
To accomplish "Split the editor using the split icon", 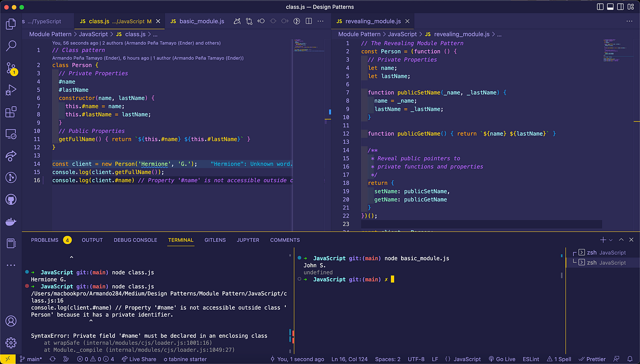I will point(308,21).
